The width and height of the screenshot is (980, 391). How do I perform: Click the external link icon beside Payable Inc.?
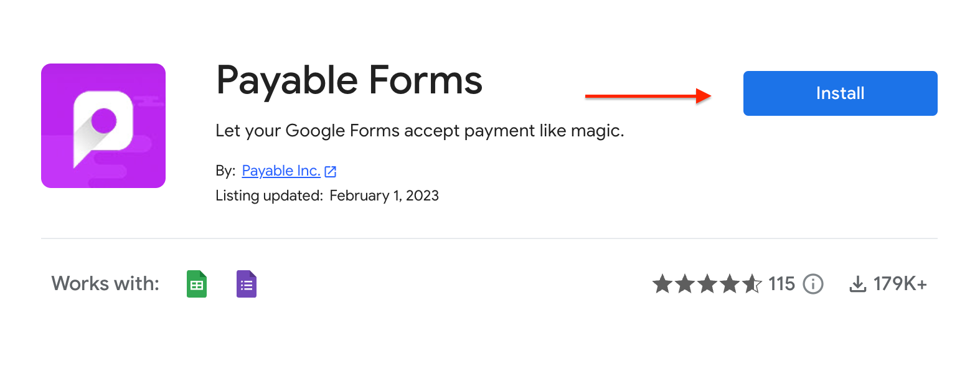331,171
